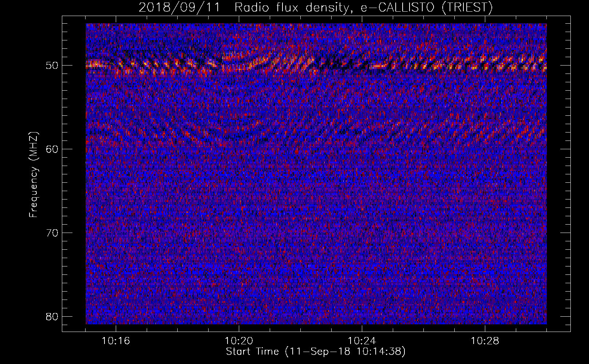Screen dimensions: 589x364
Task: Click the 'Start Time (11-Sep-18 10:14:38)' label
Action: point(316,352)
